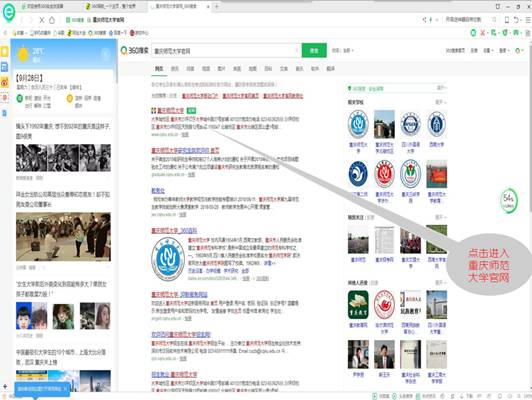Expand the 相关学校 section with 展开

440,102
